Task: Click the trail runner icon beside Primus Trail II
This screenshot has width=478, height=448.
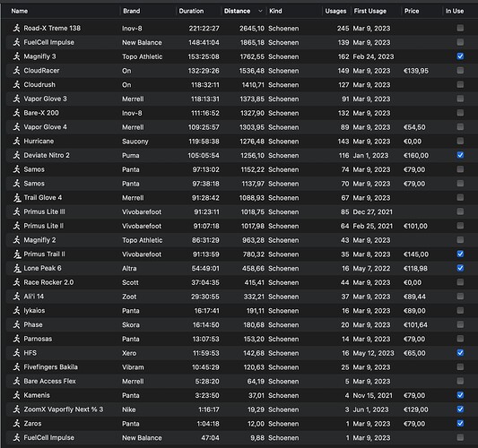Action: click(16, 254)
